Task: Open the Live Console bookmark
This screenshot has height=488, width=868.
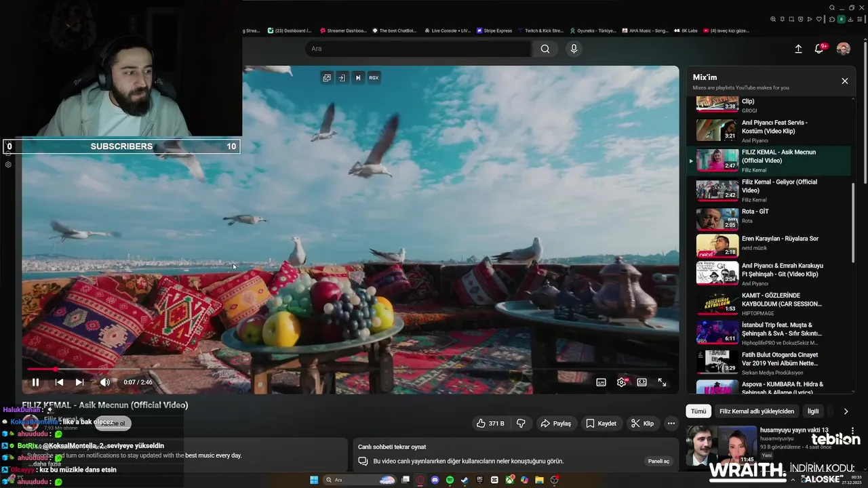Action: (x=448, y=30)
